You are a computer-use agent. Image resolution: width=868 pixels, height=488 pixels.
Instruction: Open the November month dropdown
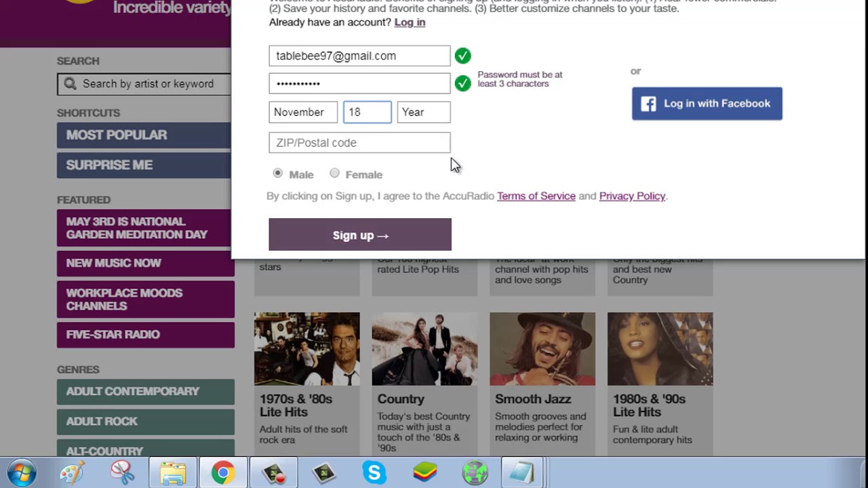(x=303, y=112)
